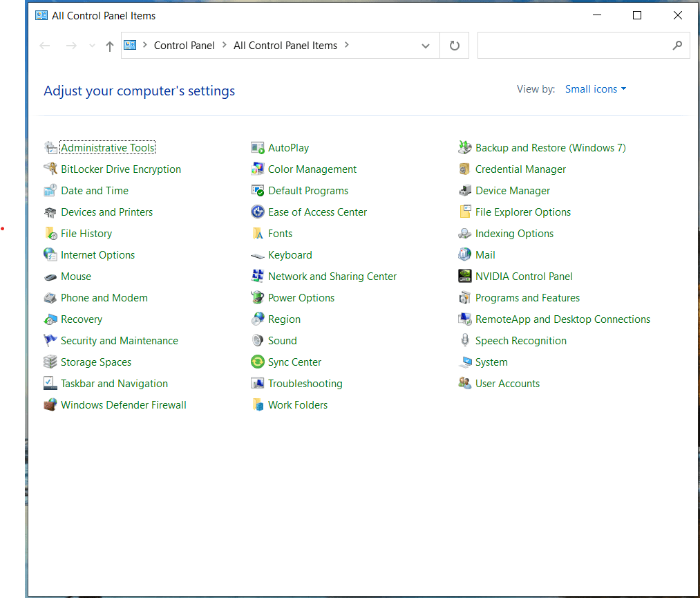Click the User Accounts icon
The width and height of the screenshot is (700, 598).
coord(465,384)
